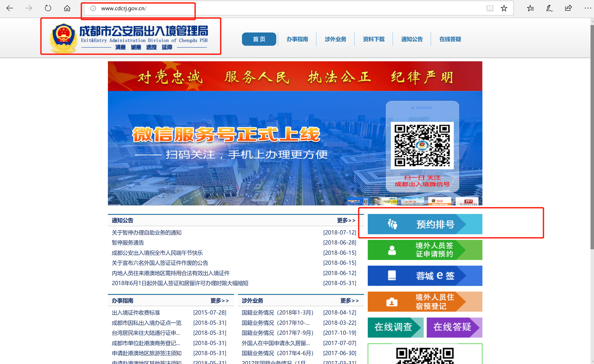Reload the page with the refresh icon

pyautogui.click(x=48, y=9)
